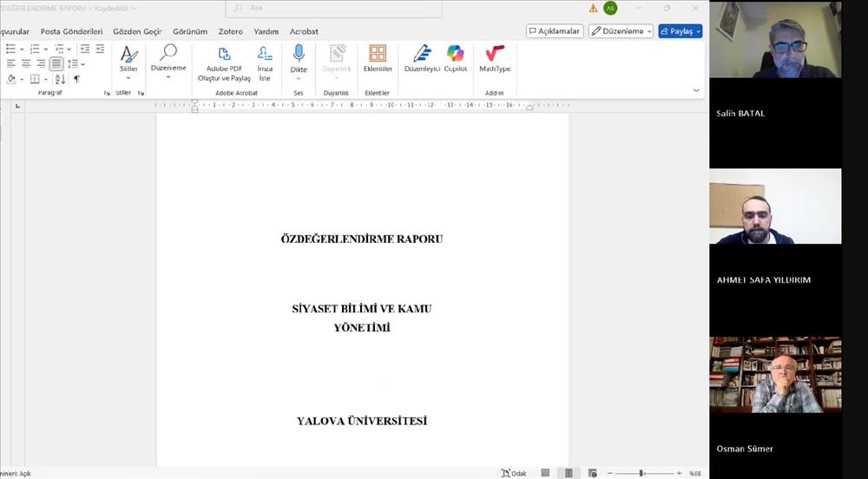Start Dikte voice dictation
The height and width of the screenshot is (479, 868).
(299, 58)
